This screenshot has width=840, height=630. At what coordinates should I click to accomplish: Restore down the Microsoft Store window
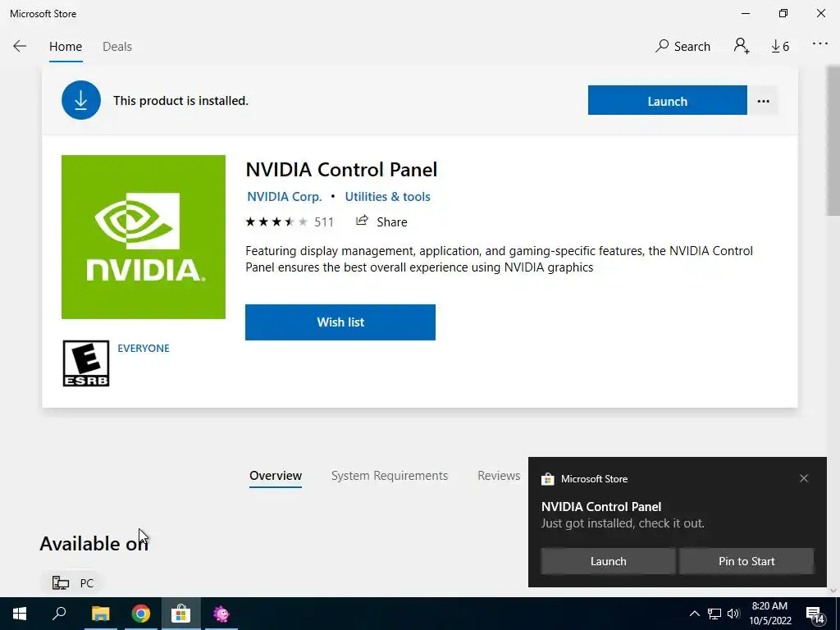[x=783, y=13]
